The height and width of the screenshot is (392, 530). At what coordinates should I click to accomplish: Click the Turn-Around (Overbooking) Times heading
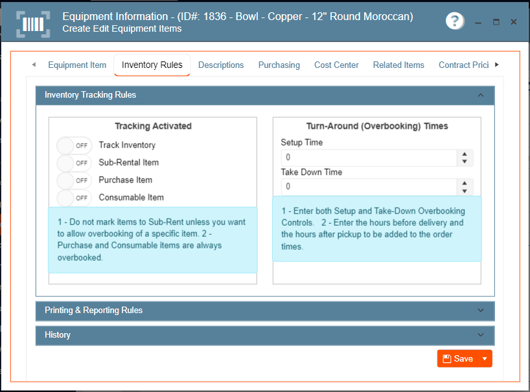[x=377, y=126]
